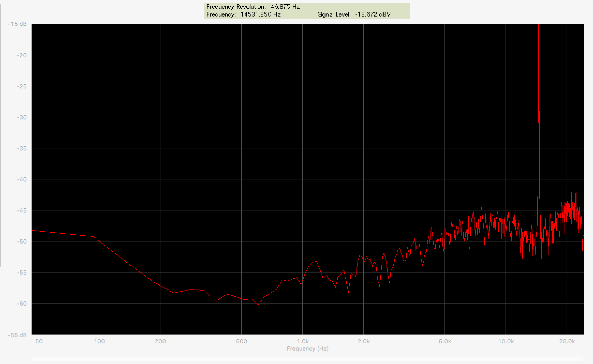Screen dimensions: 593x364
Task: Click the 'Frequency Resolution: 46.875 Hz' readout
Action: pos(253,7)
